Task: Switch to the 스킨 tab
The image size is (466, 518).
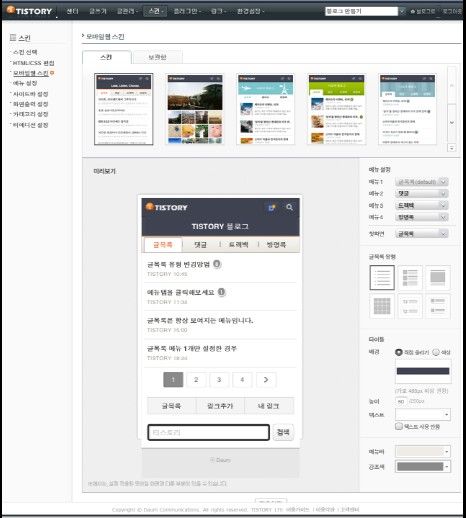Action: tap(107, 57)
